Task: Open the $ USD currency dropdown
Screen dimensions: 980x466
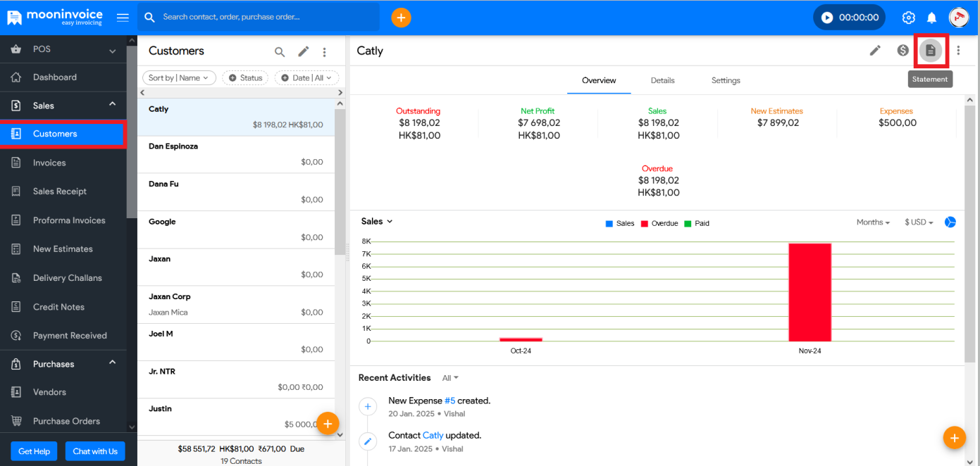Action: (x=919, y=222)
